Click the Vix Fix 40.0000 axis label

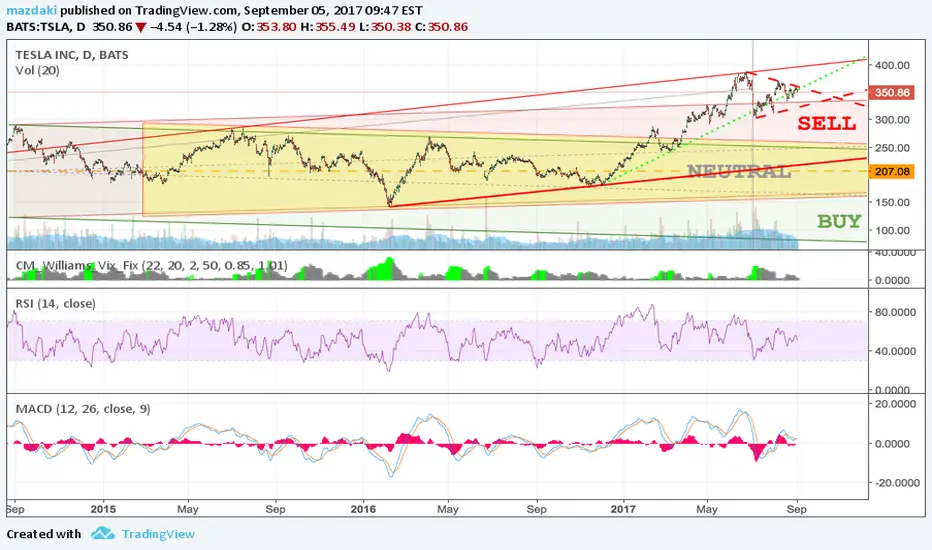pyautogui.click(x=895, y=253)
